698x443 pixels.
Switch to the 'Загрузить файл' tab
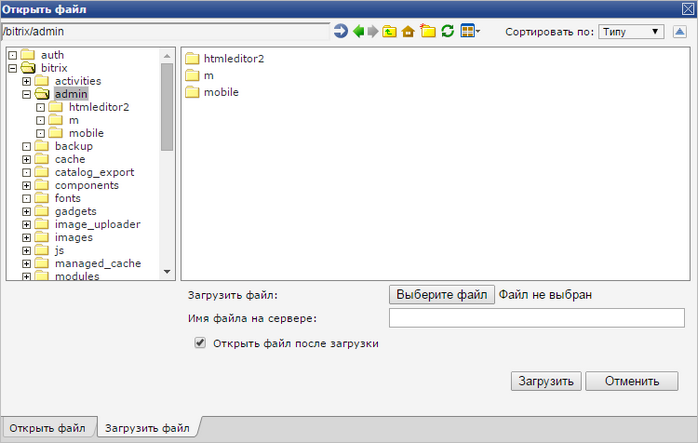[147, 428]
